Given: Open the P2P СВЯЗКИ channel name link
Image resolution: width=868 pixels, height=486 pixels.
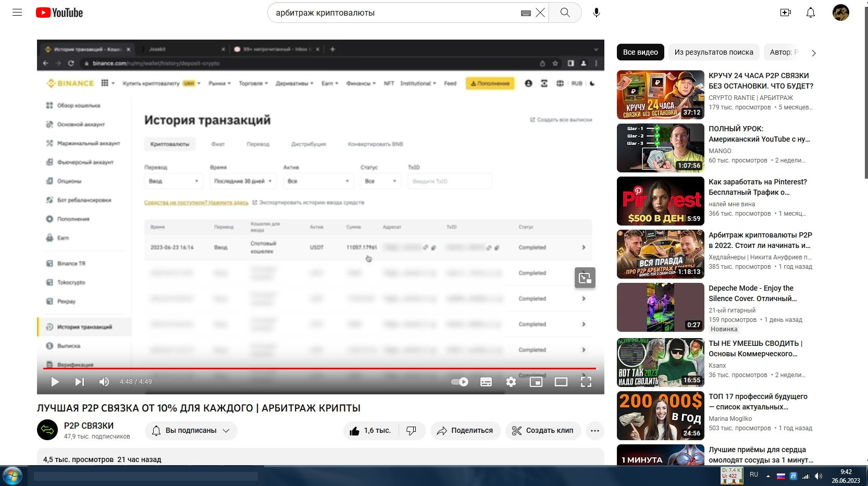Looking at the screenshot, I should pos(89,426).
